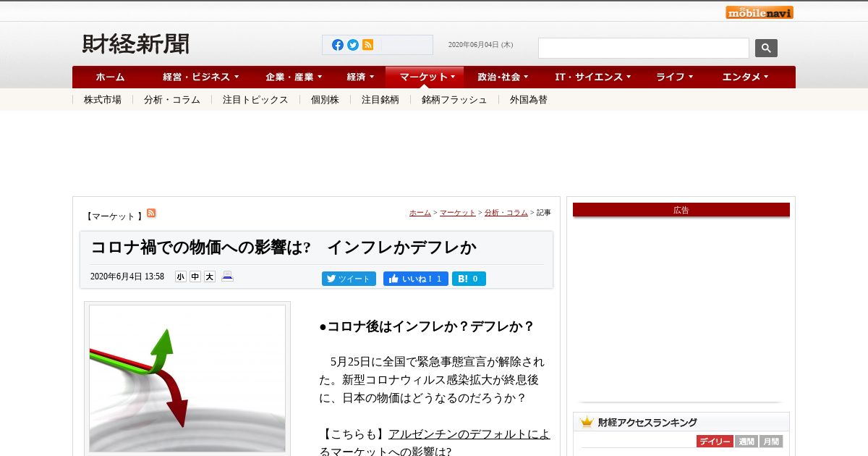The width and height of the screenshot is (868, 456).
Task: Open 分析・コラム submenu item
Action: (172, 100)
